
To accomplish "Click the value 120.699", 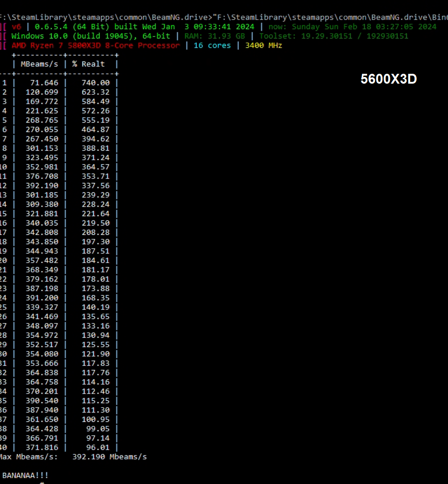I will click(42, 92).
